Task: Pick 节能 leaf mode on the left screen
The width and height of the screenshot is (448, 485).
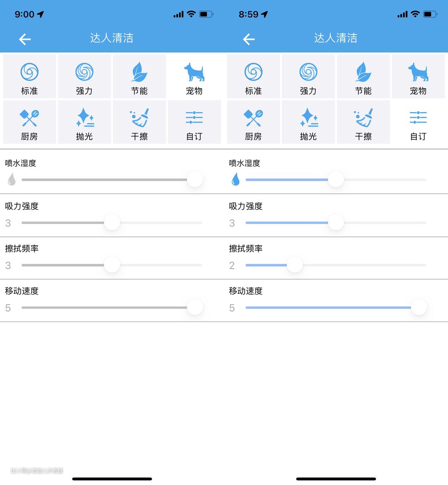Action: pos(139,77)
